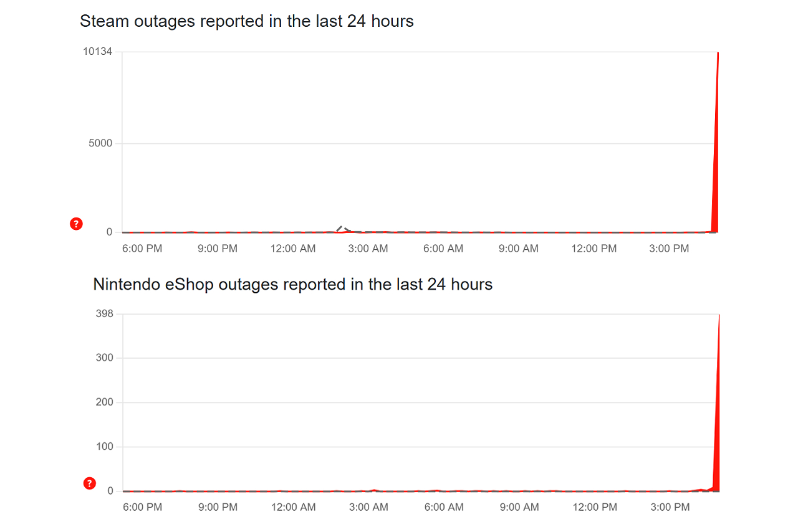Image resolution: width=798 pixels, height=532 pixels.
Task: Click the 10134 y-axis label
Action: pos(97,51)
